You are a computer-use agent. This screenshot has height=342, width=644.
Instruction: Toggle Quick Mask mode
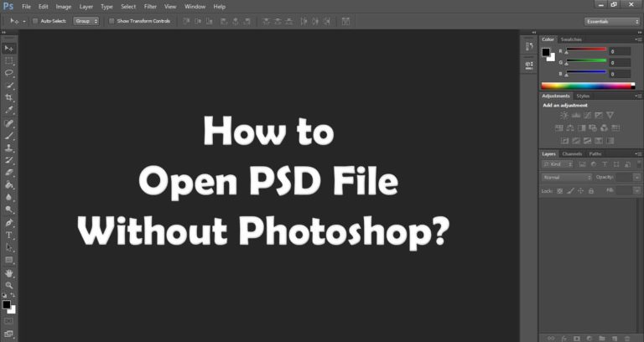(8, 321)
